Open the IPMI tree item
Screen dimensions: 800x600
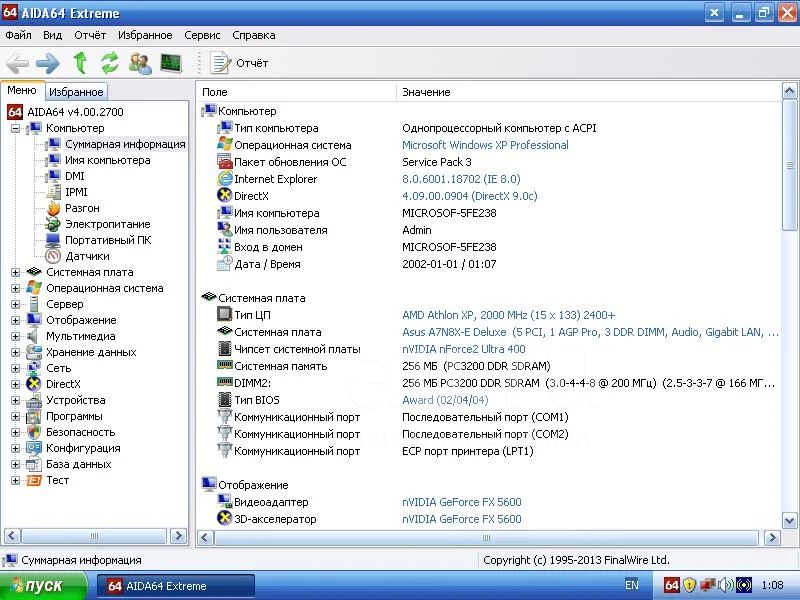[x=76, y=192]
